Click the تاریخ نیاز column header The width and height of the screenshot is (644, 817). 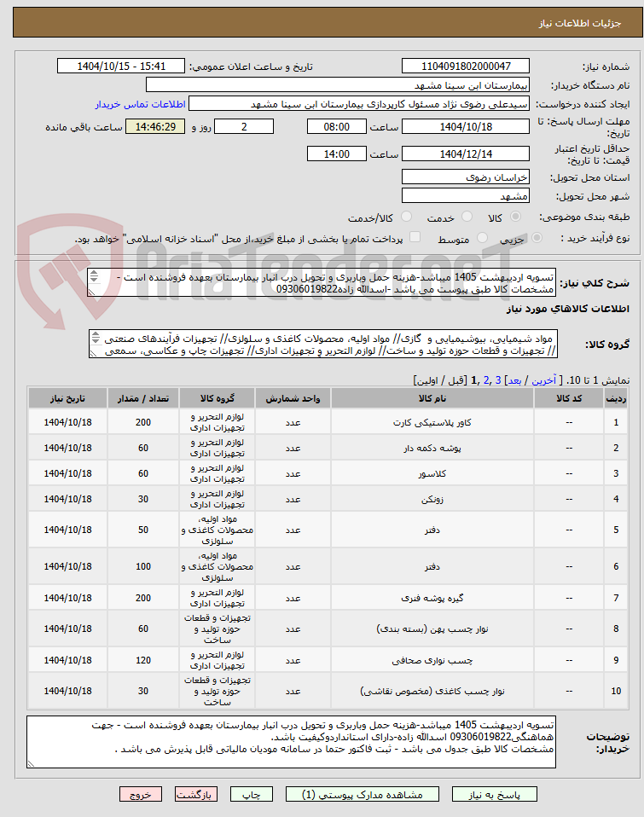(x=67, y=398)
